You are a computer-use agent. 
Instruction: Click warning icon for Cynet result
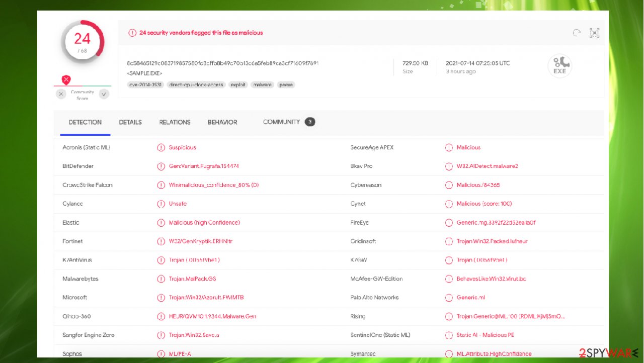click(x=449, y=204)
